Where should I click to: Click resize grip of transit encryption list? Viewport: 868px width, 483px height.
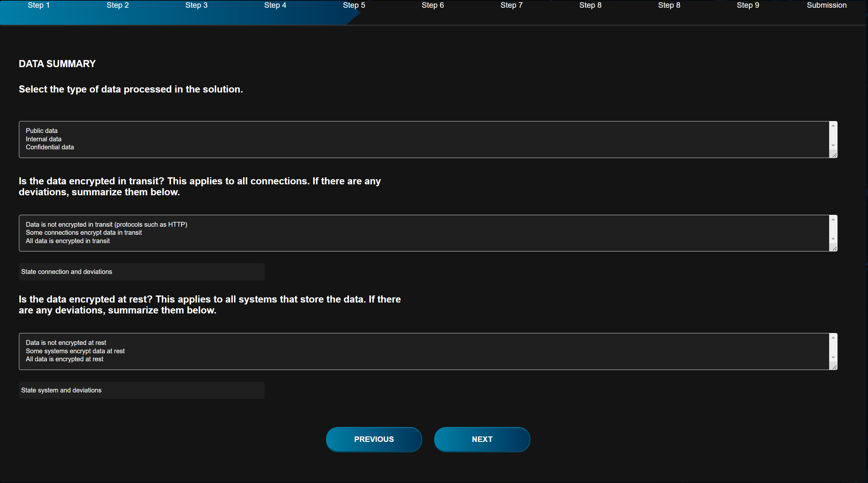tap(834, 249)
